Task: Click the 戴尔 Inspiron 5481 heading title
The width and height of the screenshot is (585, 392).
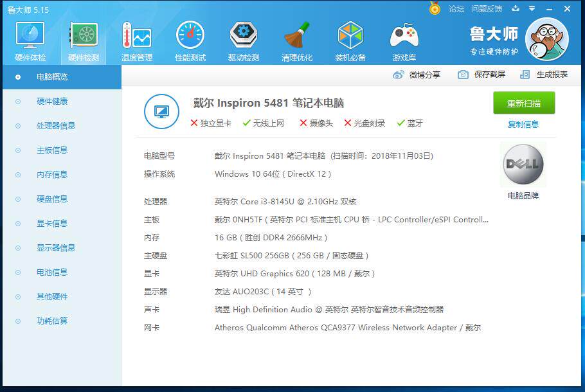Action: click(x=268, y=103)
